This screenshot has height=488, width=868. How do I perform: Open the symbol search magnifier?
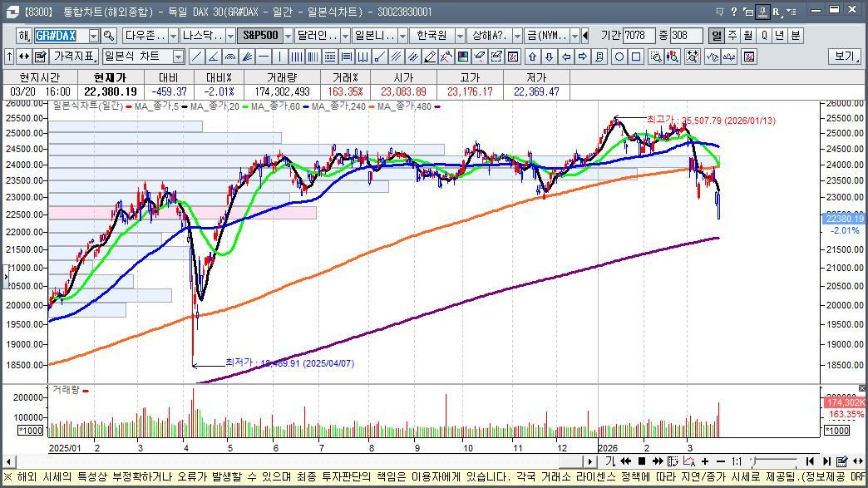coord(109,36)
